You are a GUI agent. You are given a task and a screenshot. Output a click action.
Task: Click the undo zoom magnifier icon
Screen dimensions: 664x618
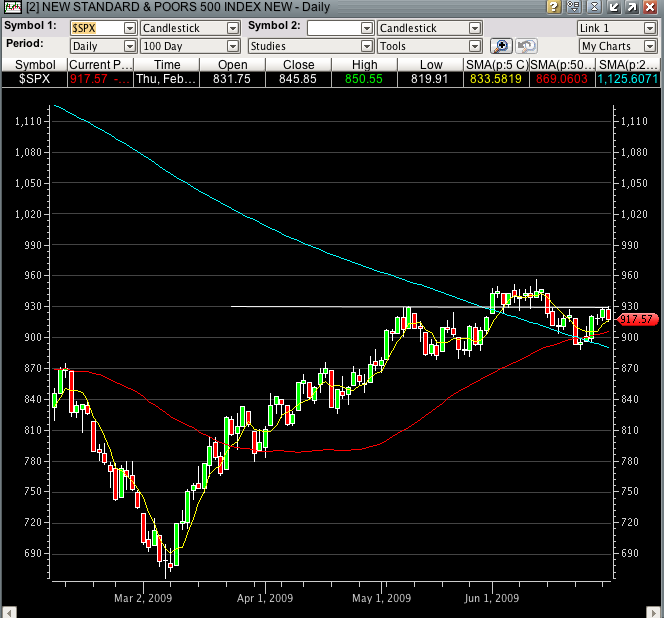[x=525, y=46]
